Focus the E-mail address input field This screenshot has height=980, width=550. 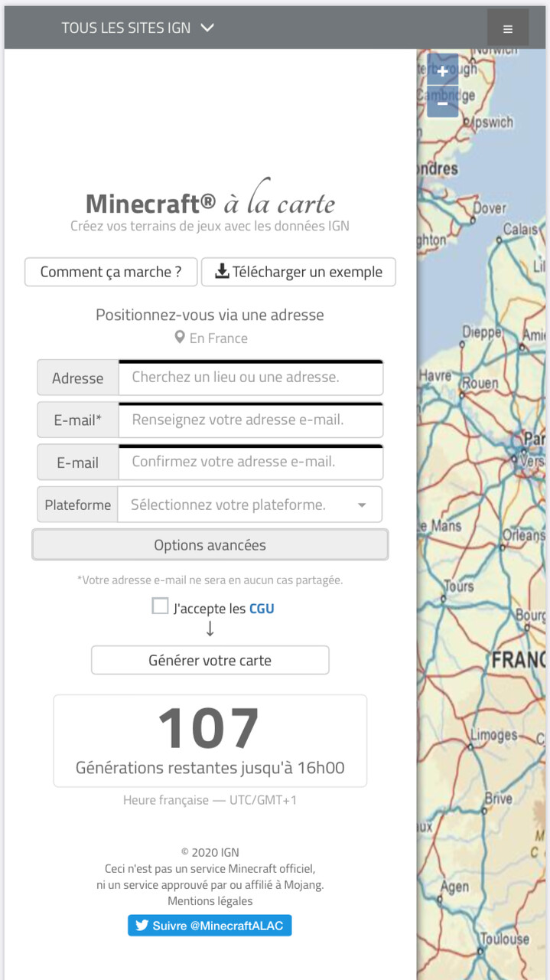point(250,420)
